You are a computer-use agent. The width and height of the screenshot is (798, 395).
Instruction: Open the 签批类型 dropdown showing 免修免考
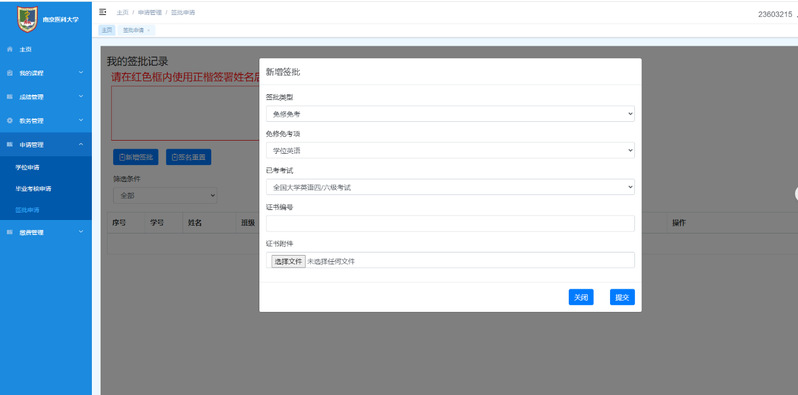[450, 114]
